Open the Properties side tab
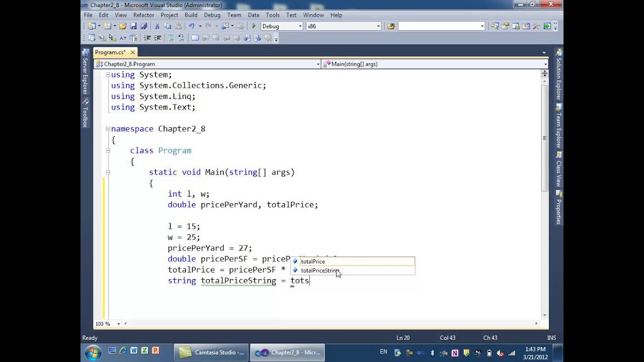 click(558, 208)
